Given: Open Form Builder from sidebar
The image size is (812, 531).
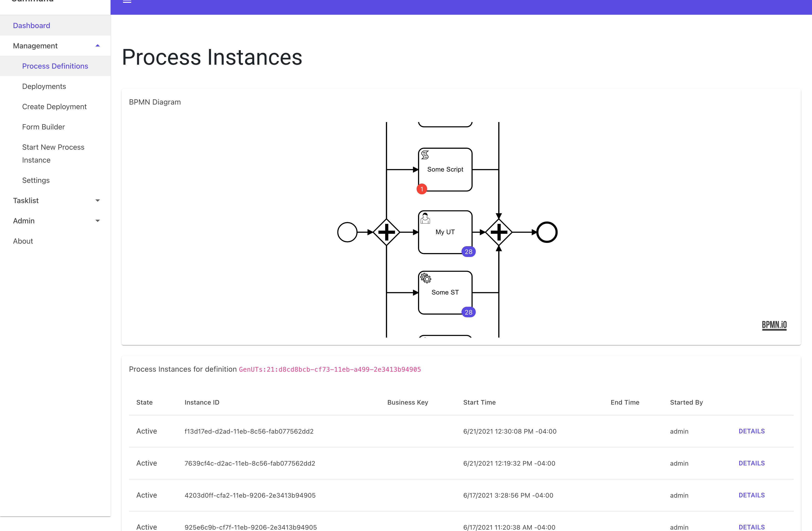Looking at the screenshot, I should pyautogui.click(x=43, y=127).
